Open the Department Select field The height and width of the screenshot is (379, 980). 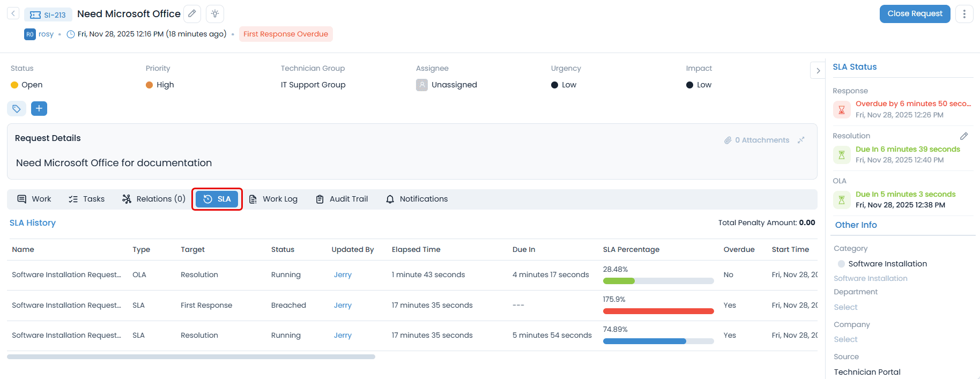coord(845,307)
